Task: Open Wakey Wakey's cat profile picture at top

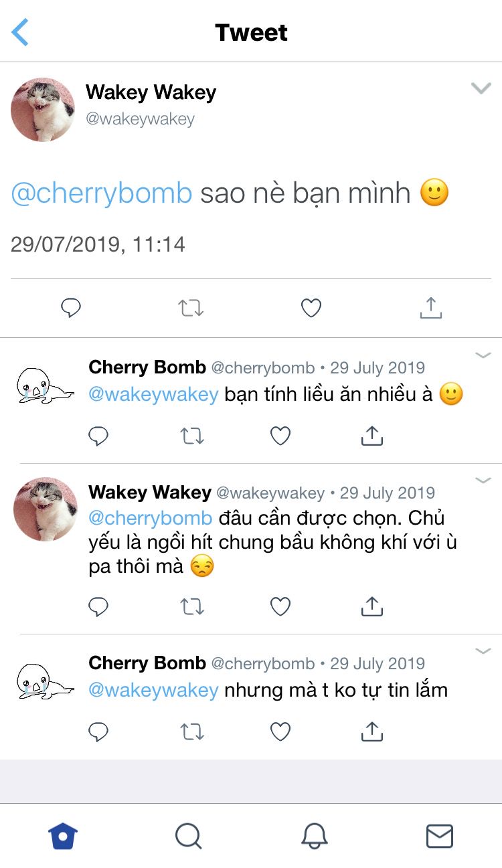Action: (x=43, y=109)
